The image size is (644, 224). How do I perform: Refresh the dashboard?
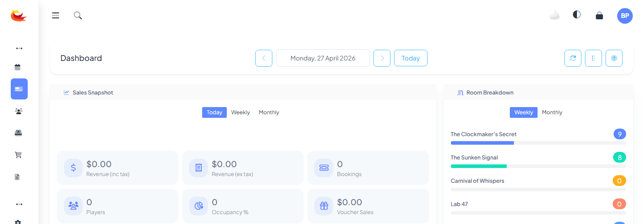pos(573,58)
